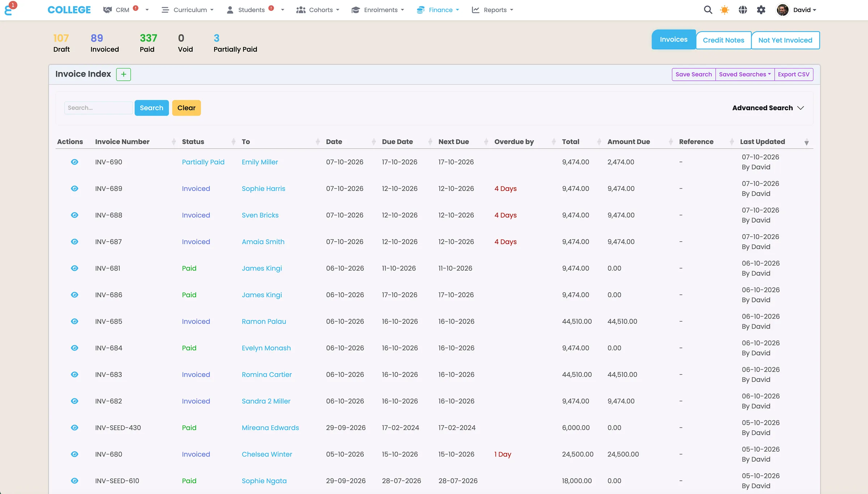Open Emily Miller's profile link
Image resolution: width=868 pixels, height=494 pixels.
pos(260,162)
